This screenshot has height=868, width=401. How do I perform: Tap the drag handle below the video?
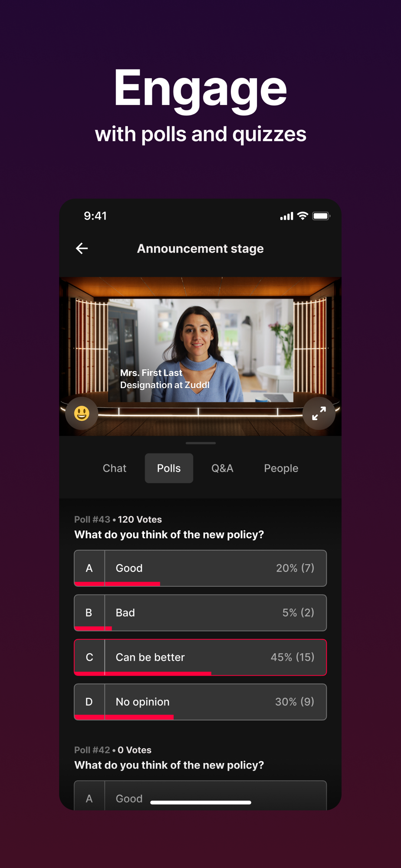tap(200, 443)
